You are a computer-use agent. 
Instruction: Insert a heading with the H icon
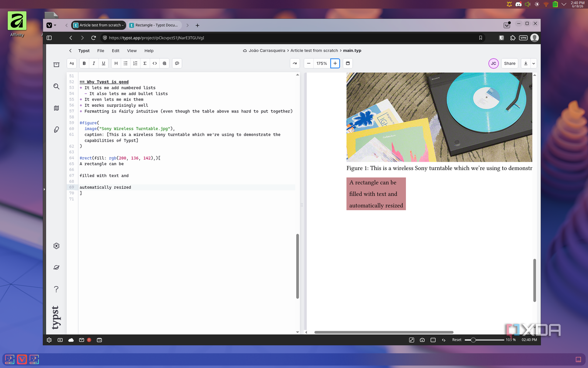point(116,63)
